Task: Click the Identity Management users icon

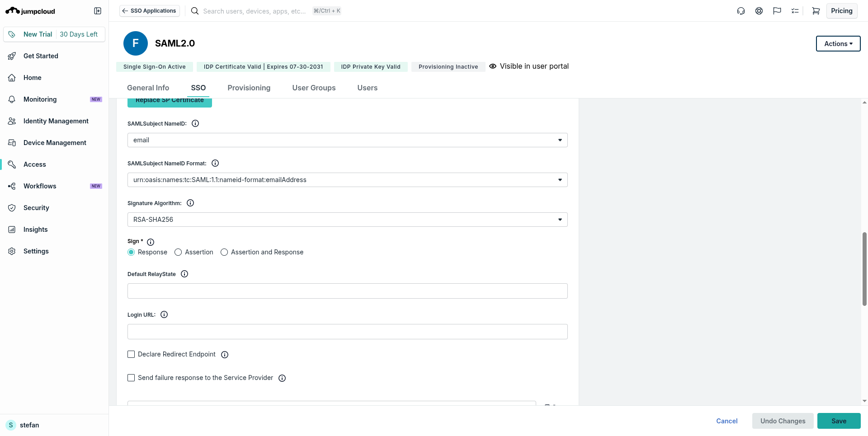Action: [12, 121]
